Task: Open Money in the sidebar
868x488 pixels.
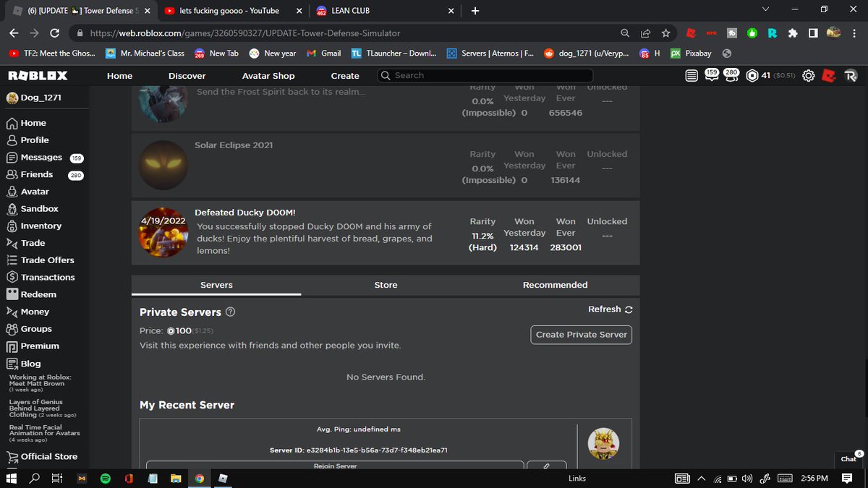Action: click(28, 312)
